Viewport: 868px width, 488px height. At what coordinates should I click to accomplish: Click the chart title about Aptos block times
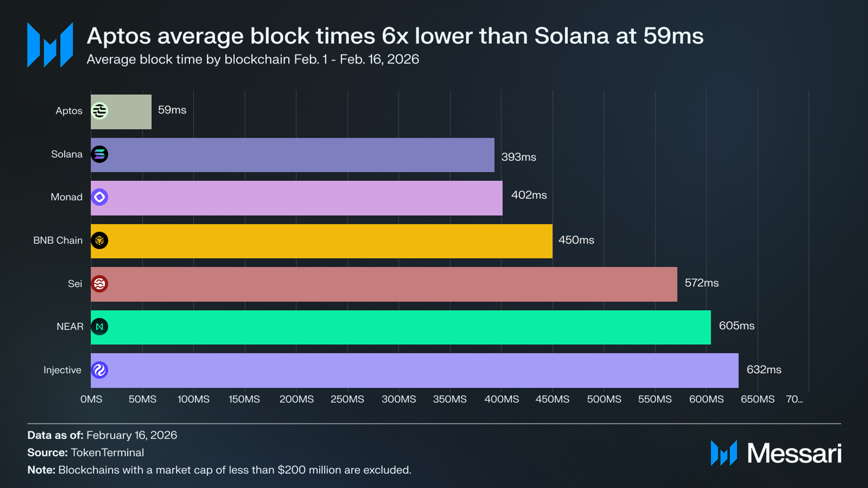395,36
